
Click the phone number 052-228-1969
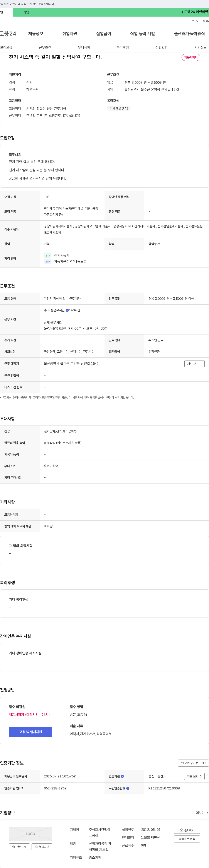55,789
